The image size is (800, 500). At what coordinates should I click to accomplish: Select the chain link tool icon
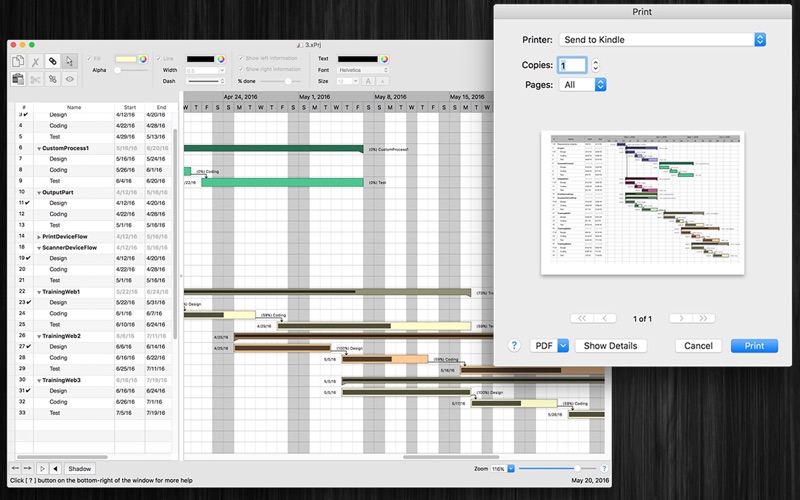tap(53, 61)
